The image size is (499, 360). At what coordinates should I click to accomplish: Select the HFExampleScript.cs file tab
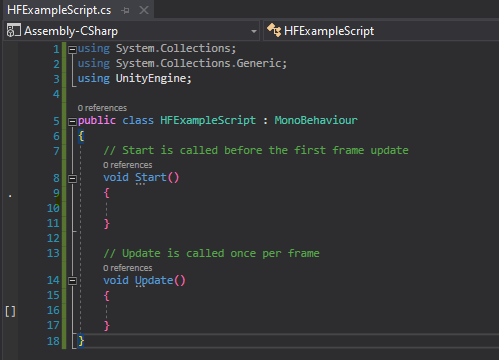59,10
